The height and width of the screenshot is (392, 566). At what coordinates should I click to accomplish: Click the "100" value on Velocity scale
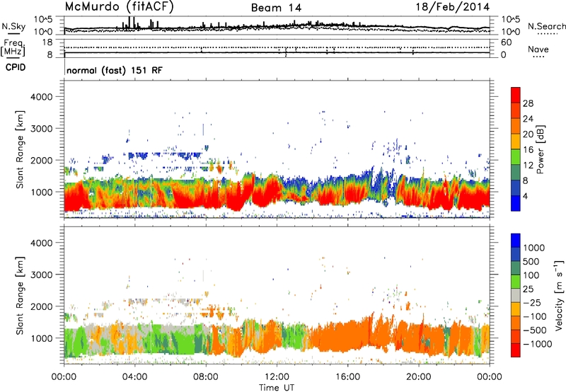tap(531, 275)
